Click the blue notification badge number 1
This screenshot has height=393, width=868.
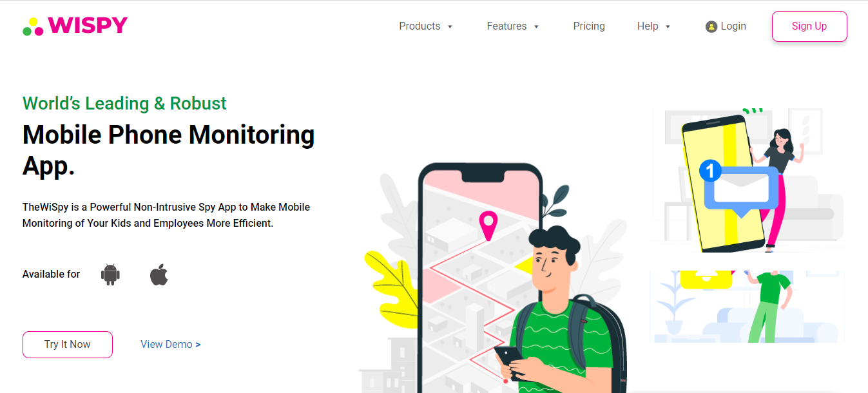point(710,171)
